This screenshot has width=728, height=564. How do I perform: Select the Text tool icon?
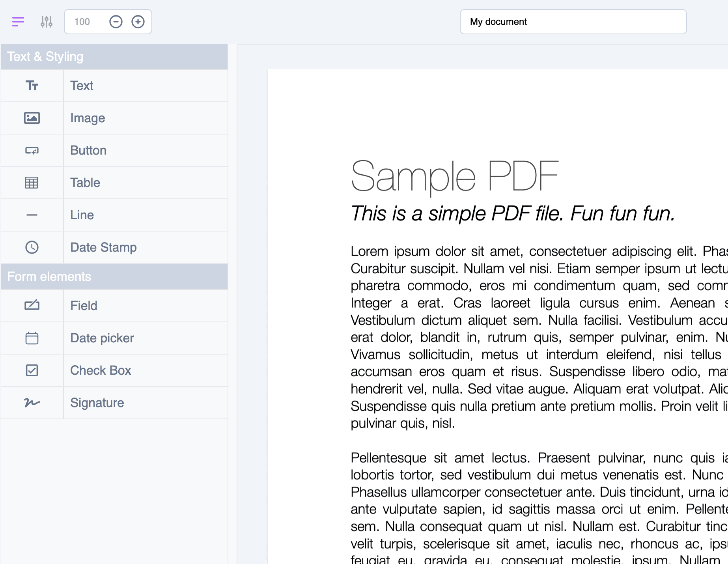(32, 86)
